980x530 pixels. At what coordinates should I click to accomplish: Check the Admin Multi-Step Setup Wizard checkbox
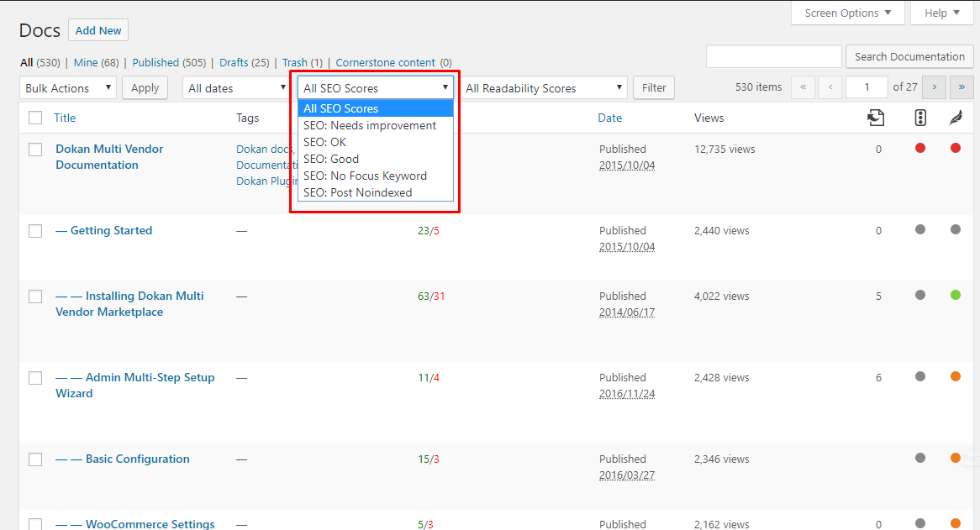tap(35, 378)
